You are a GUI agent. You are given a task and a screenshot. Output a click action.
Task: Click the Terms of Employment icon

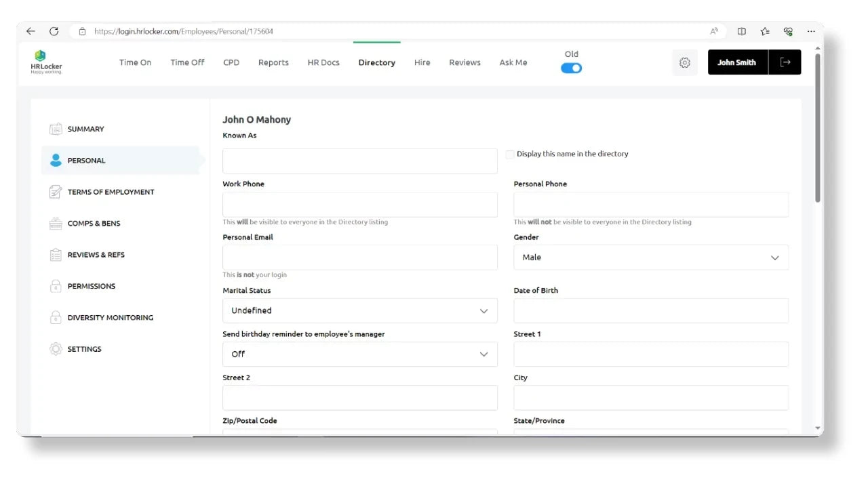point(56,192)
